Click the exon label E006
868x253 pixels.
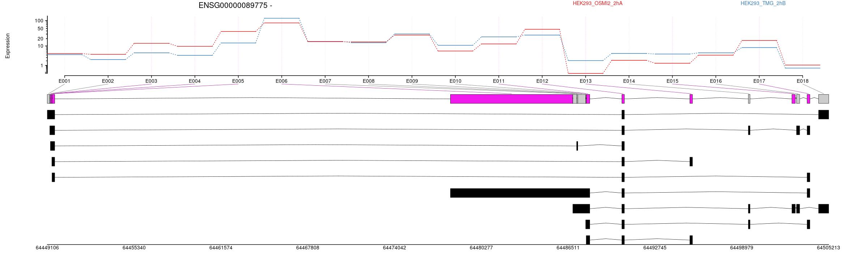pyautogui.click(x=281, y=81)
